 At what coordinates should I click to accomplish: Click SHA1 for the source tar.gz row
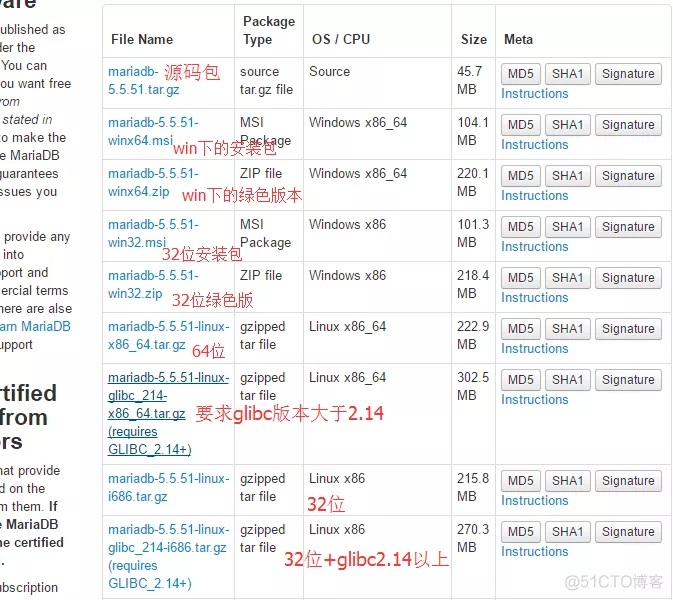pyautogui.click(x=567, y=74)
